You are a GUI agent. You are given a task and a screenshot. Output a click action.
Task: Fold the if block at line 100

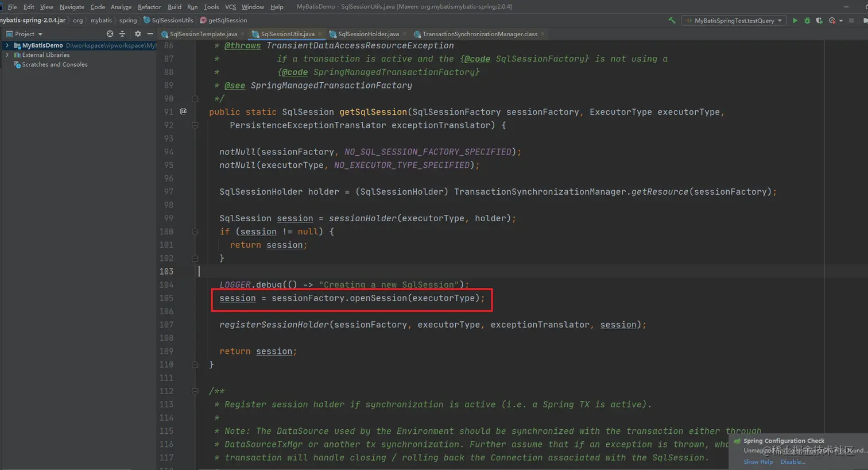pos(195,232)
